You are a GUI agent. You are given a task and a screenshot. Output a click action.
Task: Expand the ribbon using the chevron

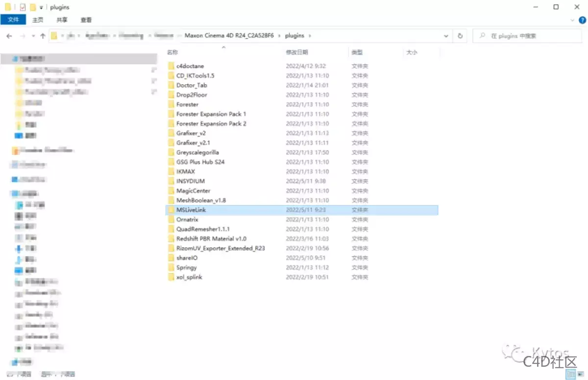[572, 20]
